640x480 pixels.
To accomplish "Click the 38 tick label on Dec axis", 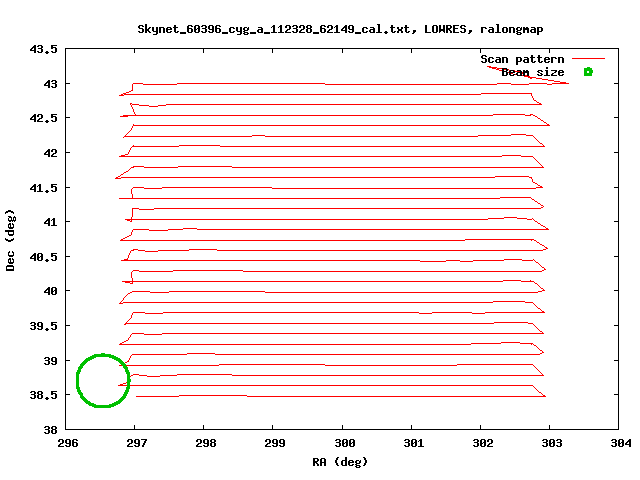I will tap(51, 429).
